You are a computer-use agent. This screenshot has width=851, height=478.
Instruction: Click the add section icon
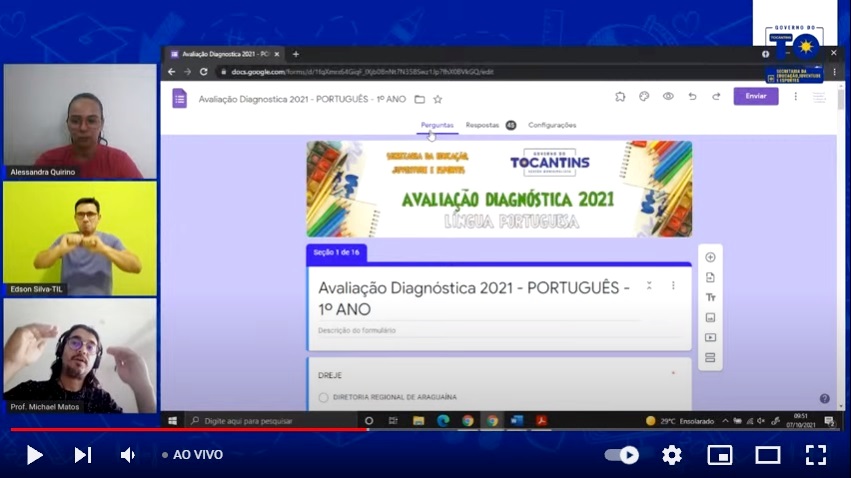[710, 358]
